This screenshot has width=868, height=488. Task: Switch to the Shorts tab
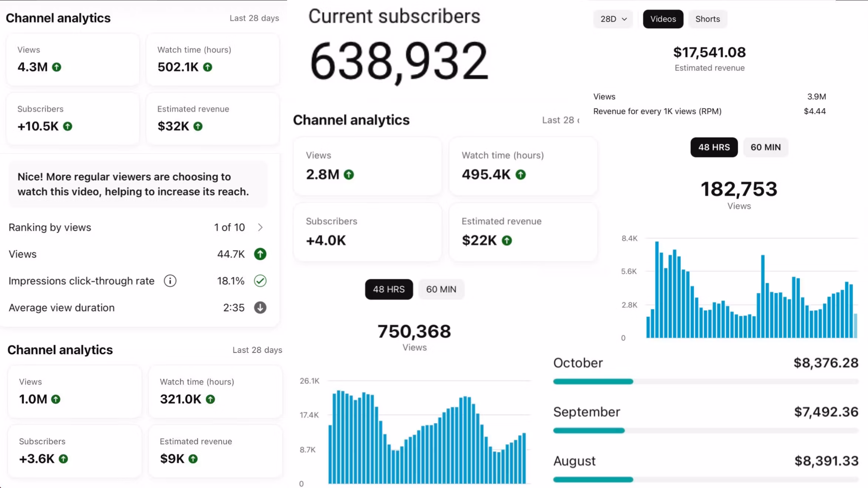707,19
